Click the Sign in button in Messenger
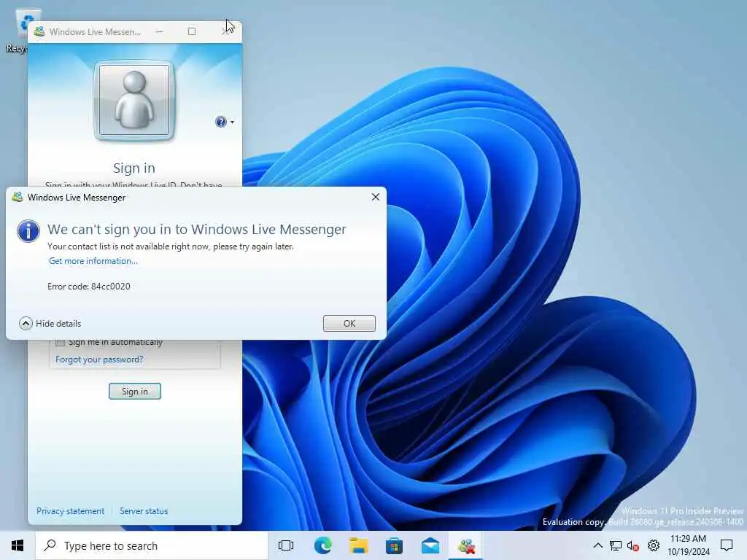The width and height of the screenshot is (747, 560). 135,392
